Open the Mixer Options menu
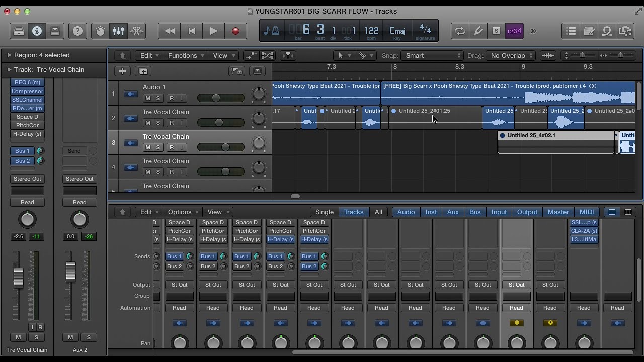This screenshot has height=362, width=644. tap(183, 212)
